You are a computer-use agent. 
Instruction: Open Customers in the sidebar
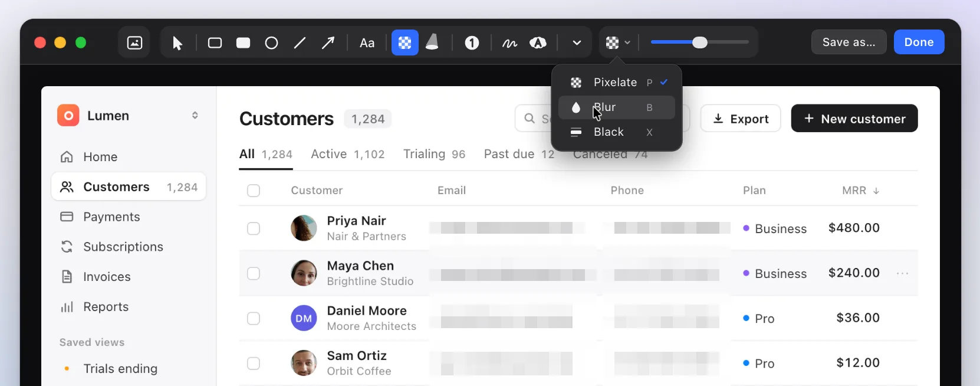[x=129, y=187]
